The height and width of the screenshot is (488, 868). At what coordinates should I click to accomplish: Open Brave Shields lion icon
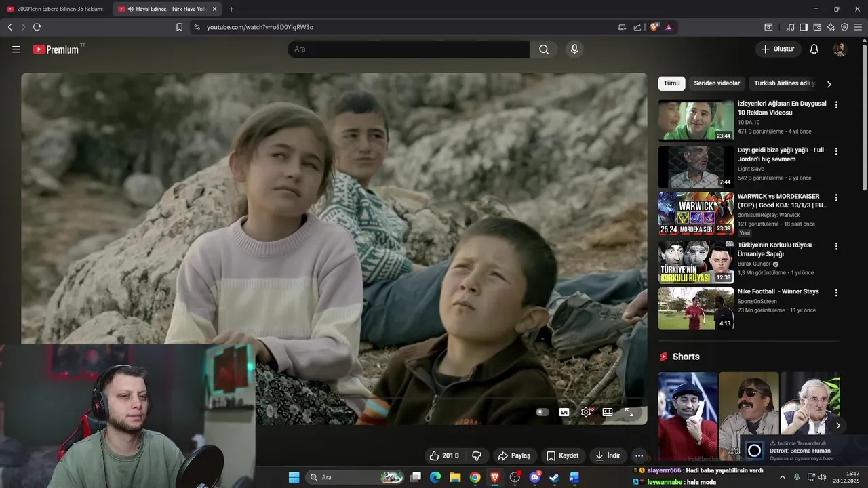pyautogui.click(x=654, y=27)
